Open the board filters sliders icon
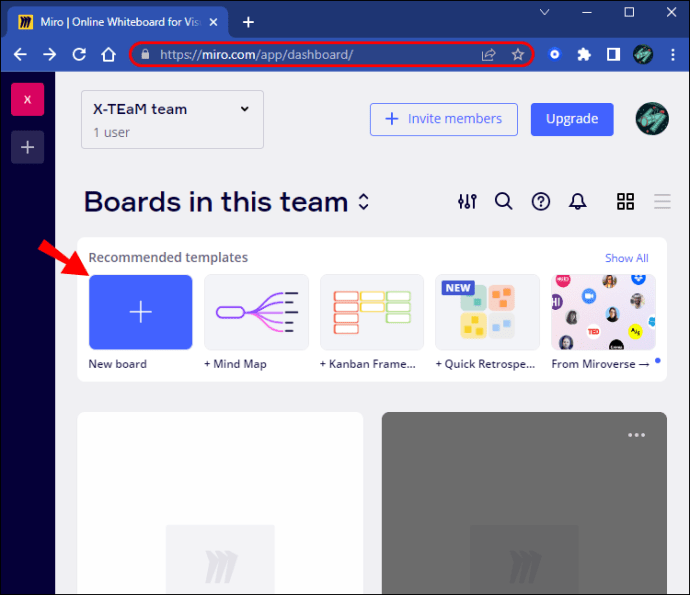Viewport: 690px width, 595px height. coord(467,202)
